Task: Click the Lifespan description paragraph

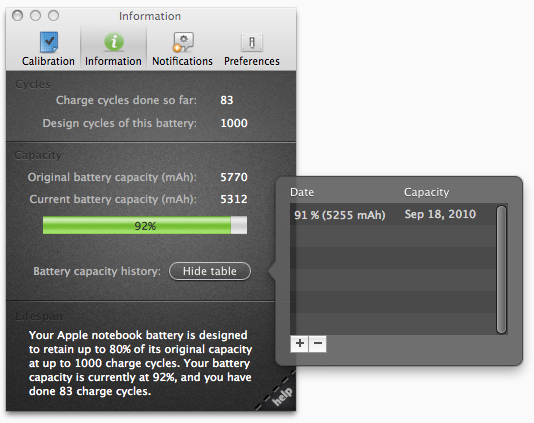Action: [140, 363]
